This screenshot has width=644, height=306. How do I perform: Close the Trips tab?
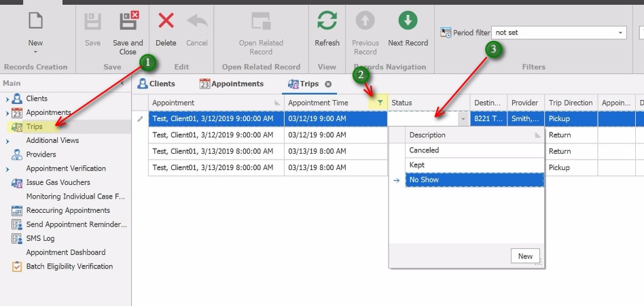click(328, 84)
